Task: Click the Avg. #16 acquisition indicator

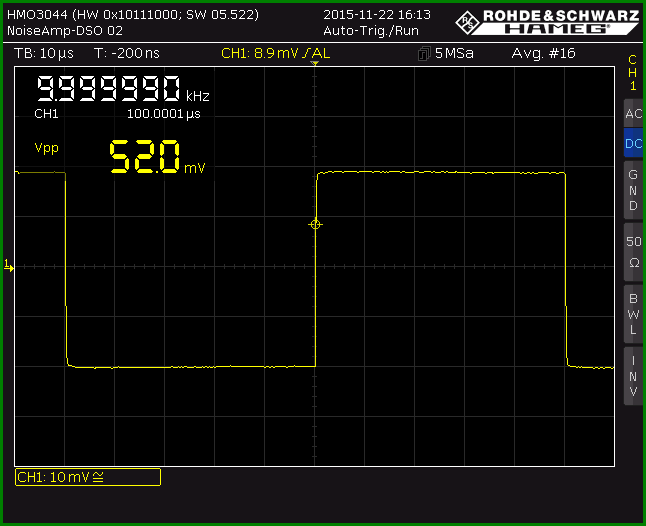Action: (543, 54)
